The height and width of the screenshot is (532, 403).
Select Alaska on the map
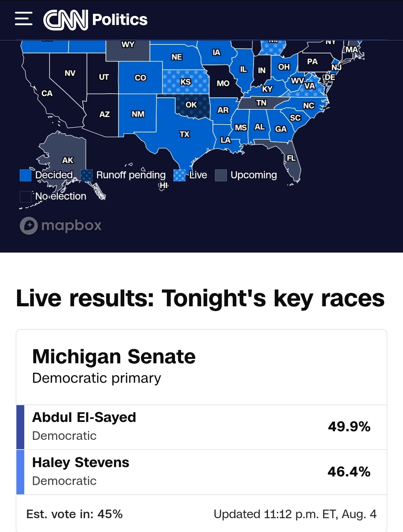[68, 160]
